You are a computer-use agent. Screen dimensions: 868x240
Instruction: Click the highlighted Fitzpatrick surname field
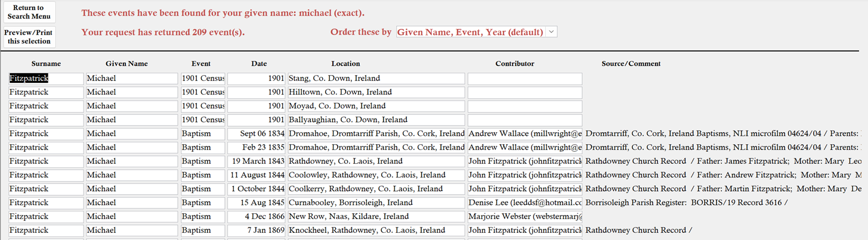click(x=46, y=79)
